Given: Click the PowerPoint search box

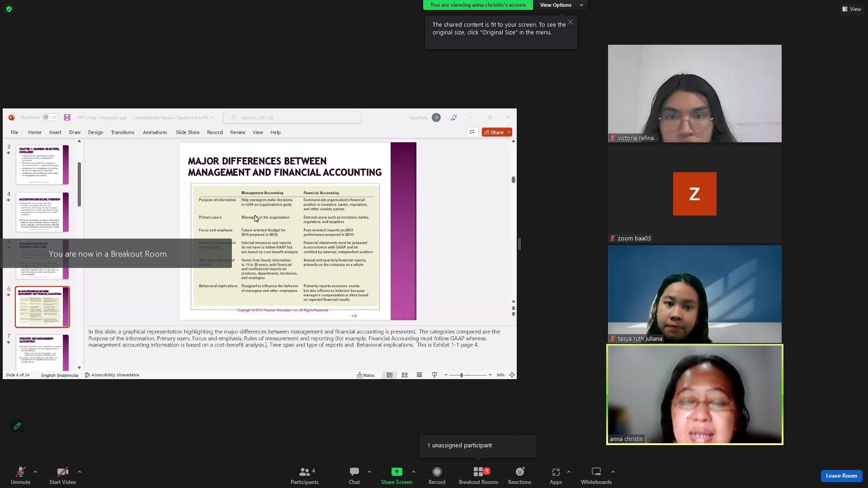Looking at the screenshot, I should (292, 117).
